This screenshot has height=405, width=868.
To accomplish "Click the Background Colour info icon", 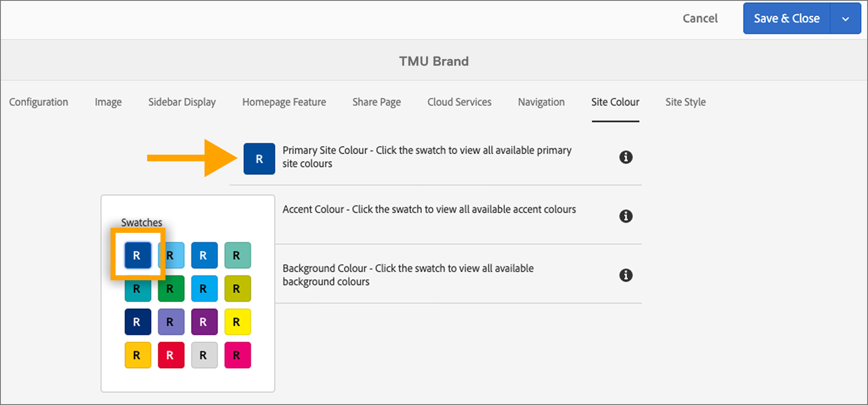I will [626, 275].
